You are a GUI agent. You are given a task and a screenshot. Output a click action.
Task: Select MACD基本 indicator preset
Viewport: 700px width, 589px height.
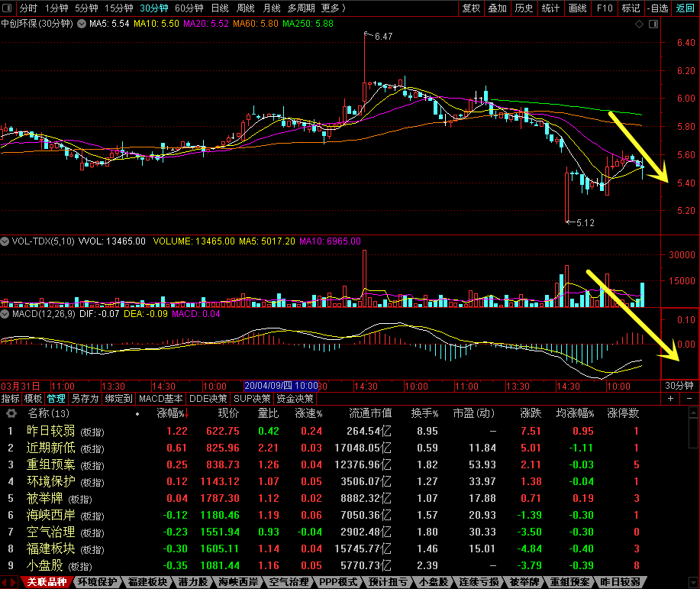[161, 398]
